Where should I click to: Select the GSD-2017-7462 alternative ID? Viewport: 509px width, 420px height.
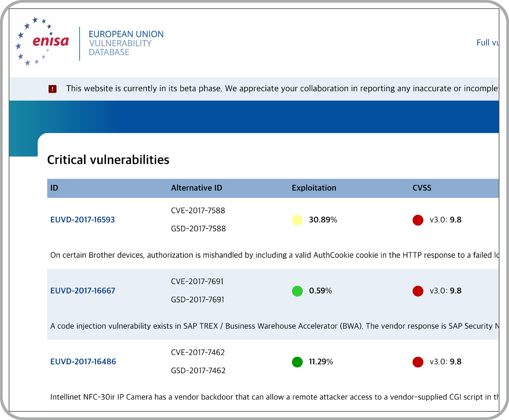[198, 371]
